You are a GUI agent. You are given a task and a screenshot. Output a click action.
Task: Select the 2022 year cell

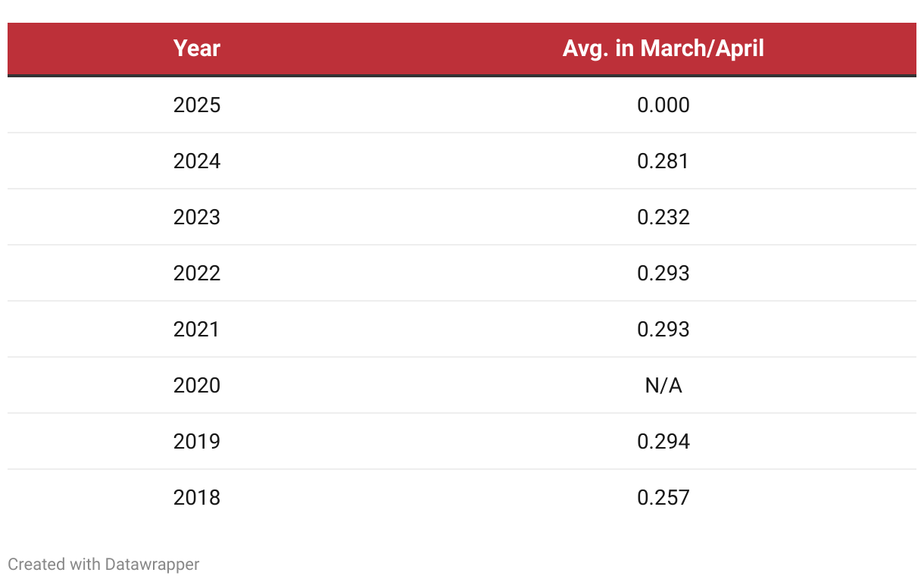pyautogui.click(x=197, y=273)
